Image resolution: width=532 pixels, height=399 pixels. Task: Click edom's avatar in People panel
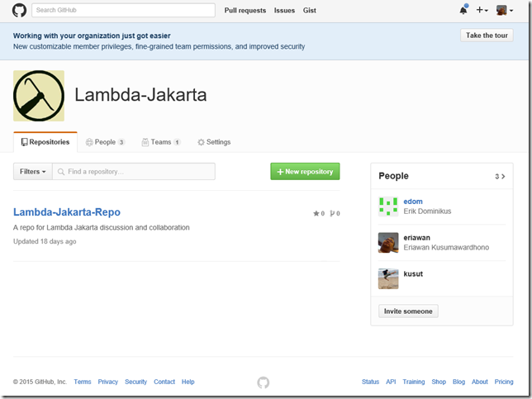click(388, 207)
